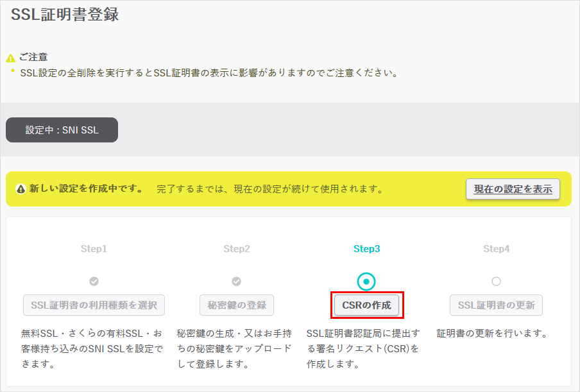Click the Step1 label

click(94, 249)
